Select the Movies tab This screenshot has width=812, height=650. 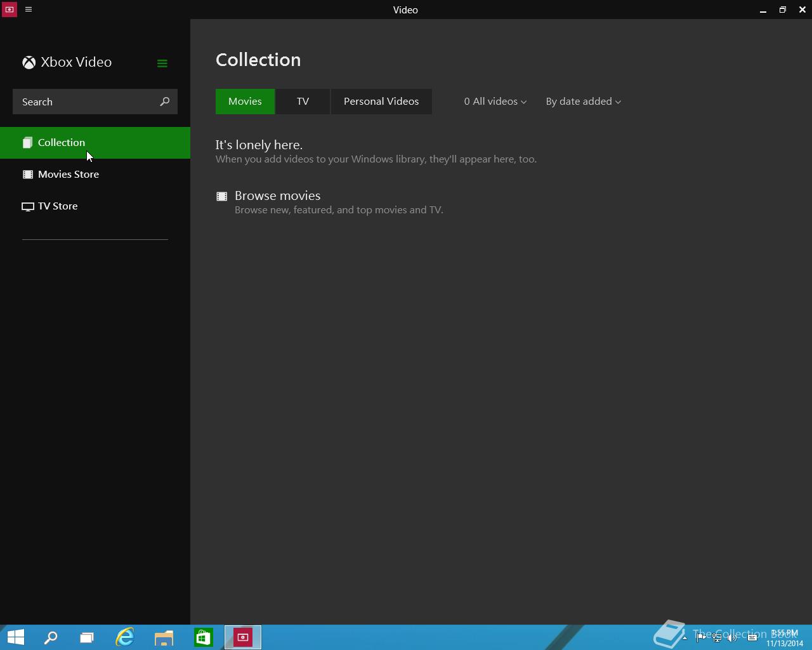click(x=245, y=102)
